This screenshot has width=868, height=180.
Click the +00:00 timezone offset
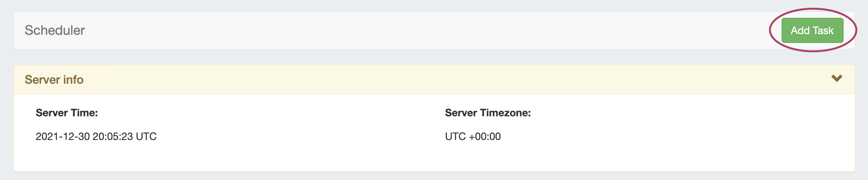pyautogui.click(x=485, y=137)
